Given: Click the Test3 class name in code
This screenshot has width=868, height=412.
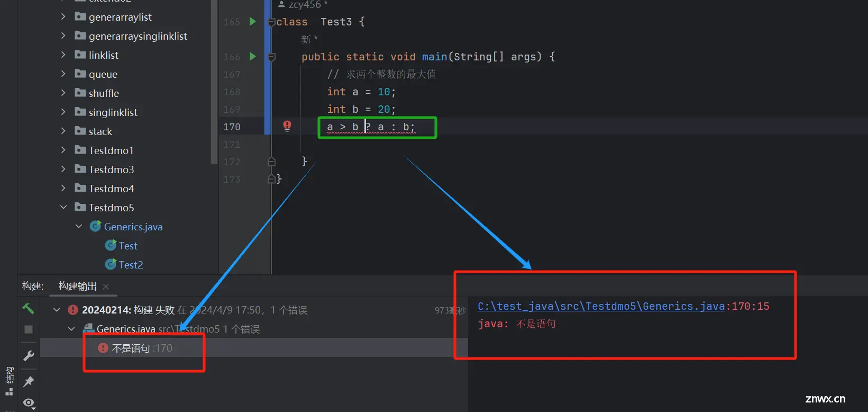Looking at the screenshot, I should coord(336,22).
